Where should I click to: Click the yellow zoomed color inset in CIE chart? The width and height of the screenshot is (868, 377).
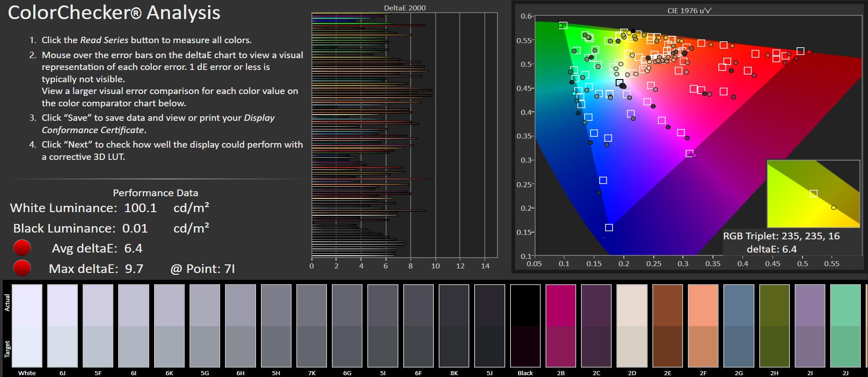pyautogui.click(x=813, y=193)
